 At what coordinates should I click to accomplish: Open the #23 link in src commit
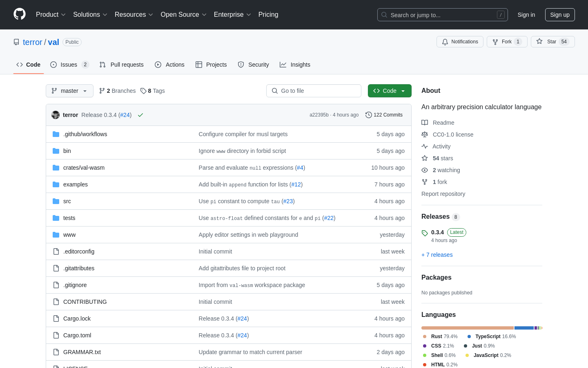(x=288, y=201)
